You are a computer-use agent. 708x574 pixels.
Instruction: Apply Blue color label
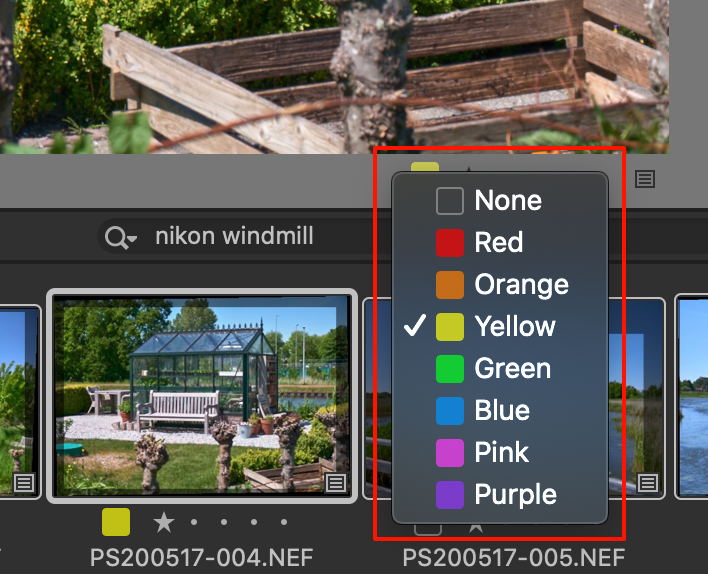(500, 411)
